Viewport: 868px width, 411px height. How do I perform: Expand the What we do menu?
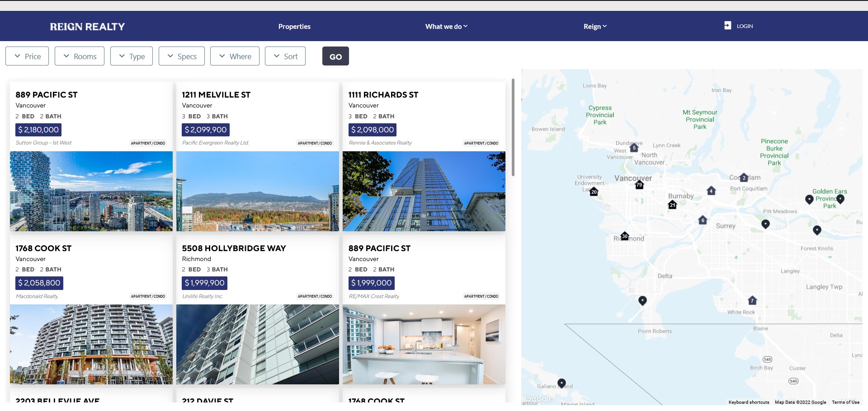coord(446,26)
